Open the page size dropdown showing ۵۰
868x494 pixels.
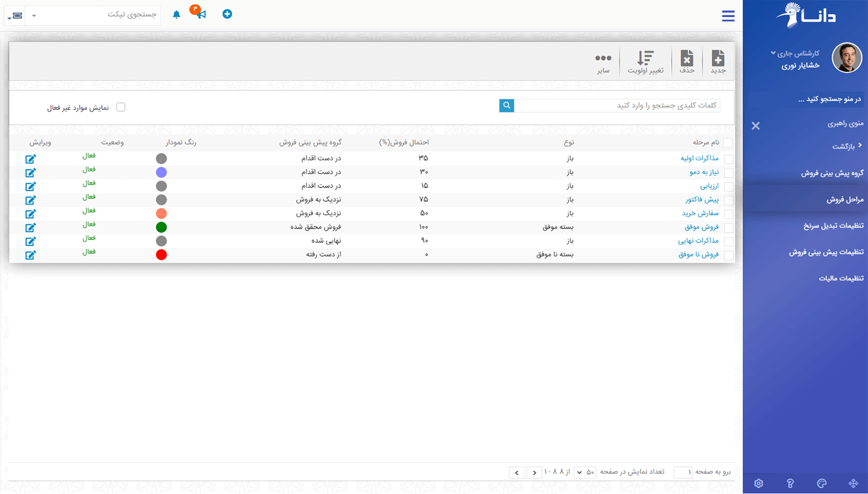pos(584,473)
